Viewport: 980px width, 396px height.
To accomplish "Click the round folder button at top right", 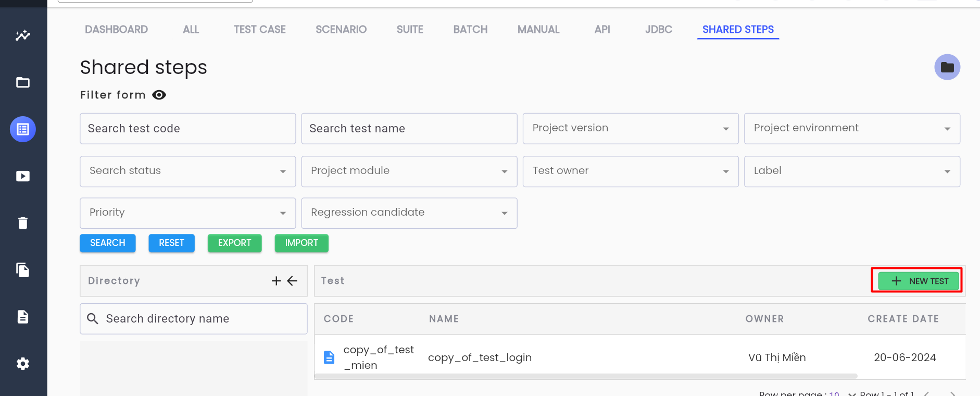I will 947,67.
